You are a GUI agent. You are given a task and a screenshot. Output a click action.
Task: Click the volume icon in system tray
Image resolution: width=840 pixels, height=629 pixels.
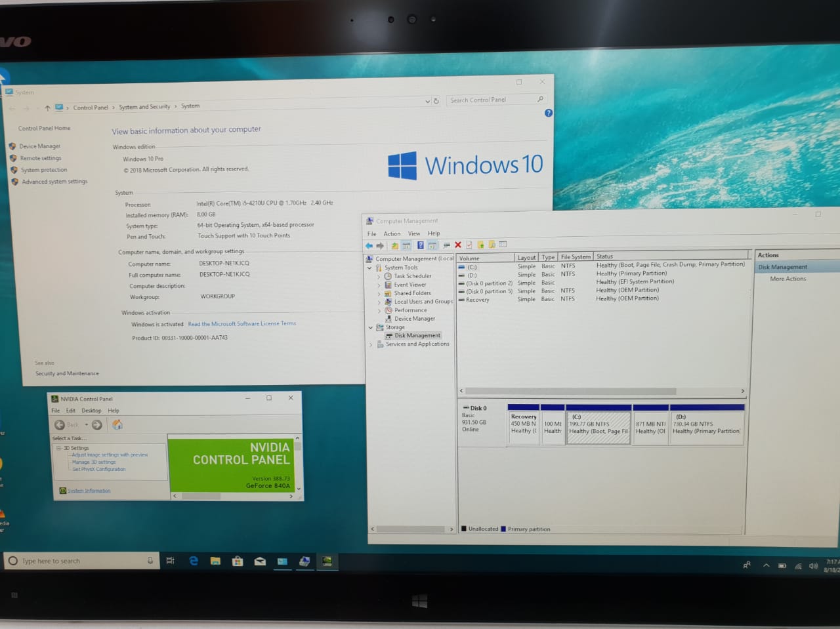click(813, 565)
